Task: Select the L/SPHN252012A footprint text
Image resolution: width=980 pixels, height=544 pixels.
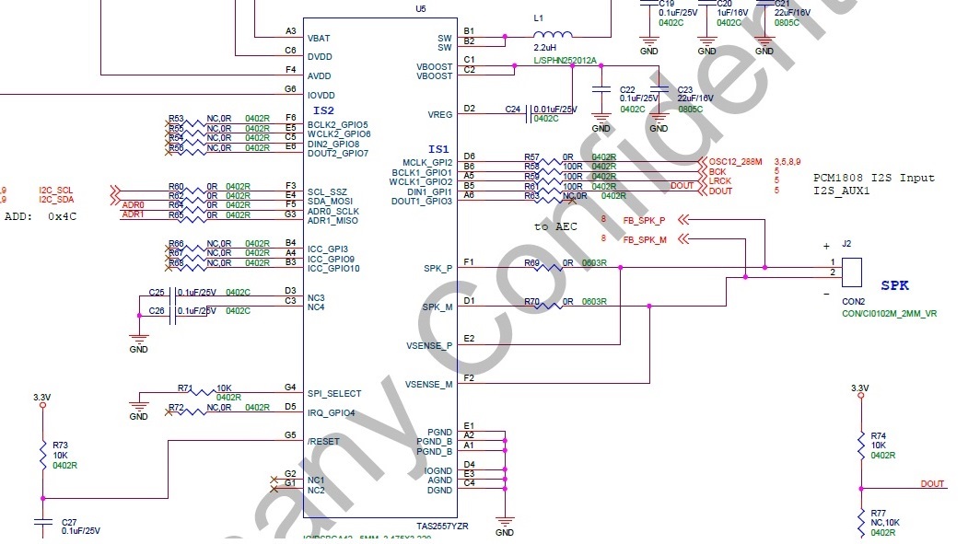Action: click(x=565, y=61)
